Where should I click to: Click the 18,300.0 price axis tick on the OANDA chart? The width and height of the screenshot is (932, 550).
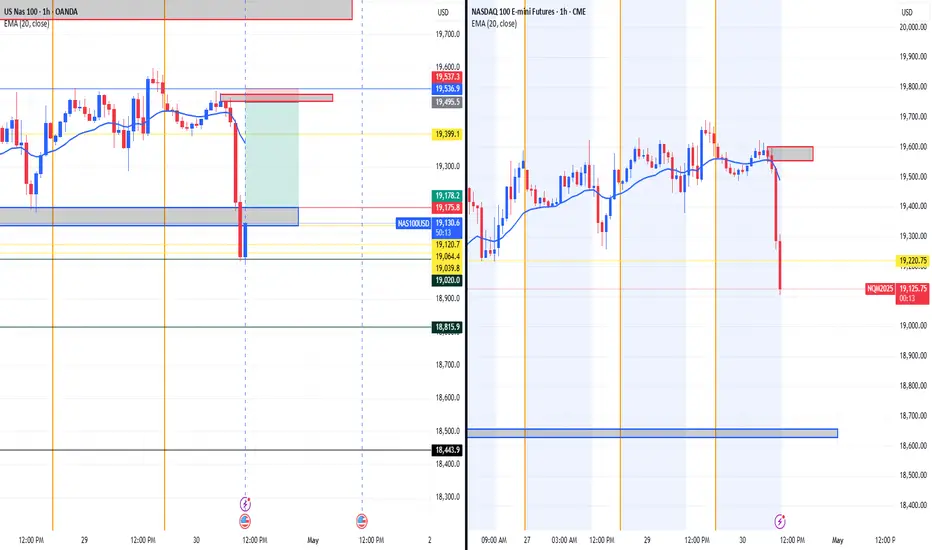pos(448,497)
